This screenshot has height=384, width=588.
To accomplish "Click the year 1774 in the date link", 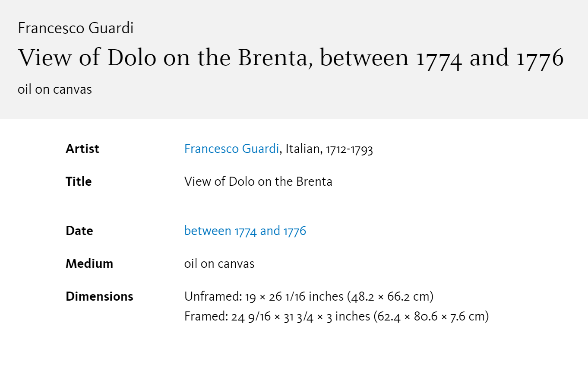I will (x=246, y=231).
